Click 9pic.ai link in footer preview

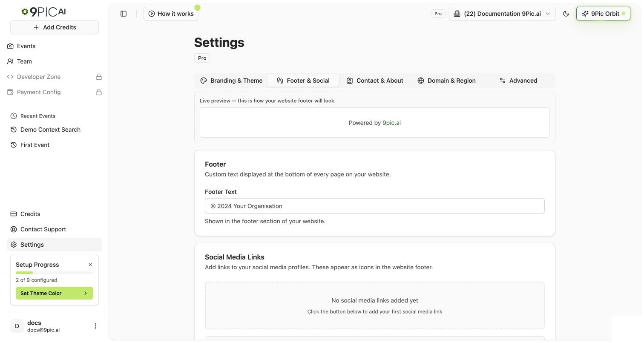[x=391, y=123]
